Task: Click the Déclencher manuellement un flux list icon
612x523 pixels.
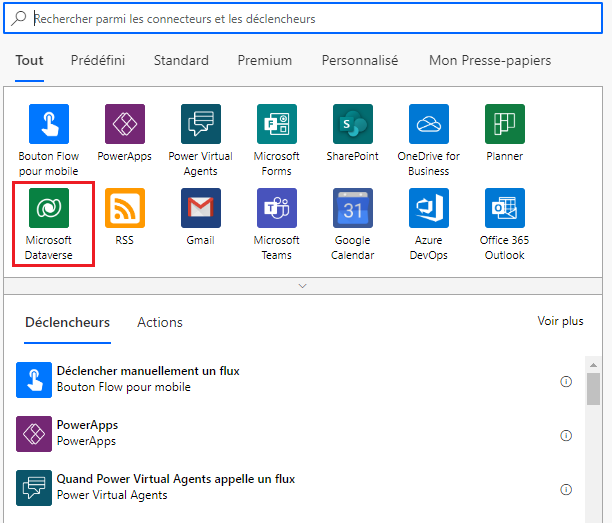Action: [34, 380]
